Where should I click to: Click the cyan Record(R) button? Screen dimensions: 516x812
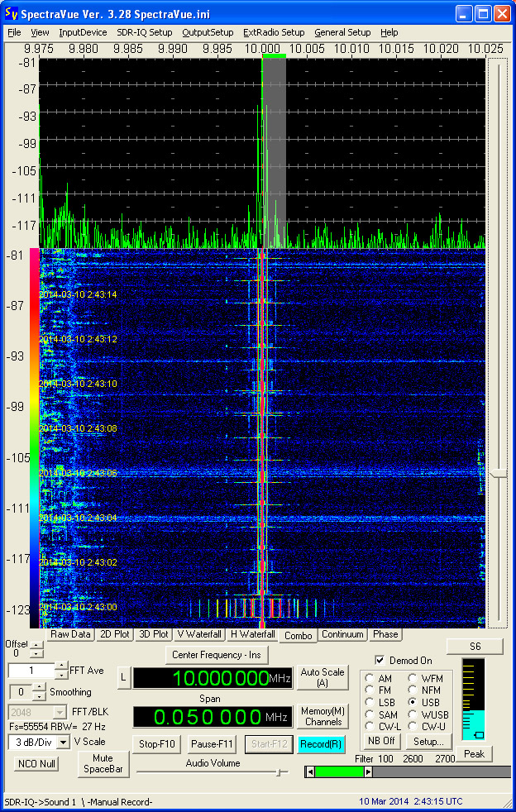click(x=321, y=745)
